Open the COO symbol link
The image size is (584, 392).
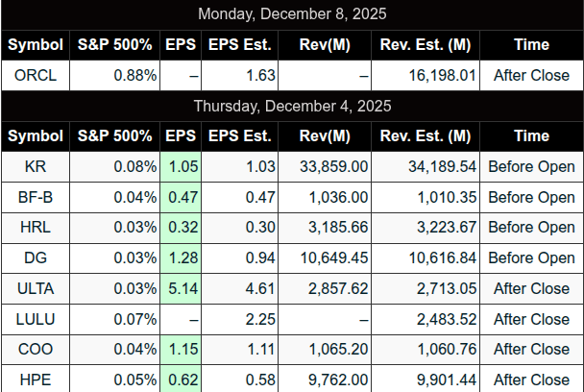coord(36,349)
